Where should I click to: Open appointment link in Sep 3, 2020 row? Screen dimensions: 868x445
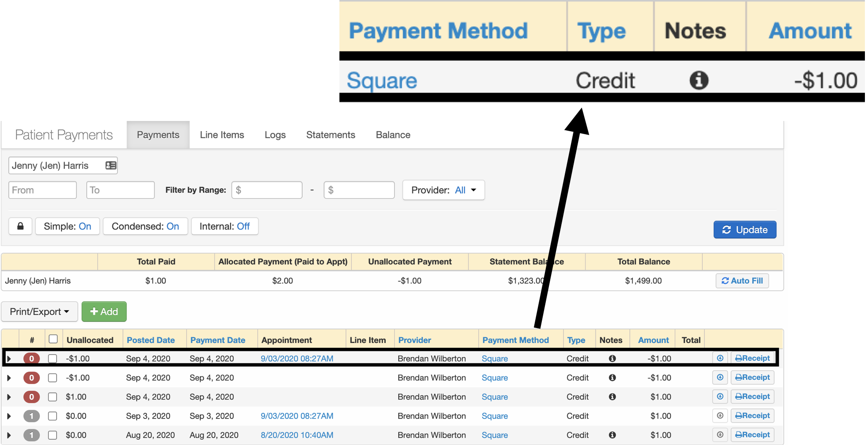[x=297, y=416]
